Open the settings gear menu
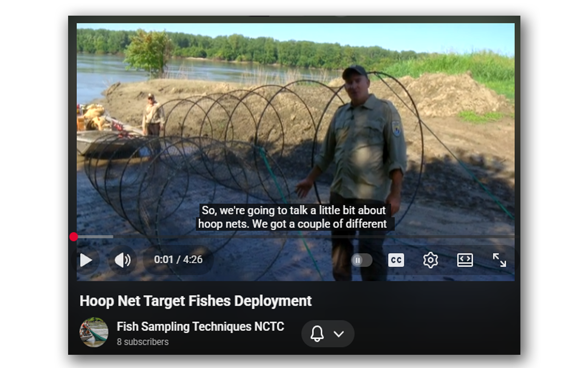This screenshot has width=588, height=368. point(430,260)
